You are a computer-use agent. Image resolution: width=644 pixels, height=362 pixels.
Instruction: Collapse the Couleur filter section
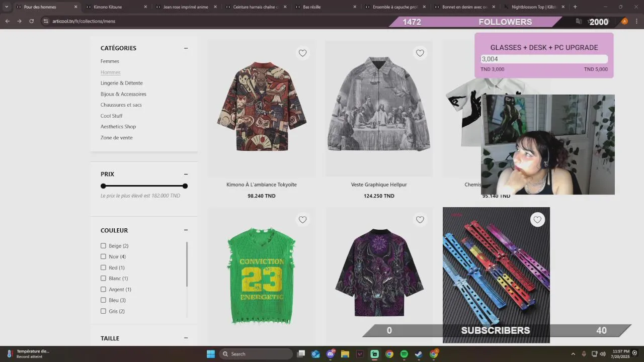186,230
